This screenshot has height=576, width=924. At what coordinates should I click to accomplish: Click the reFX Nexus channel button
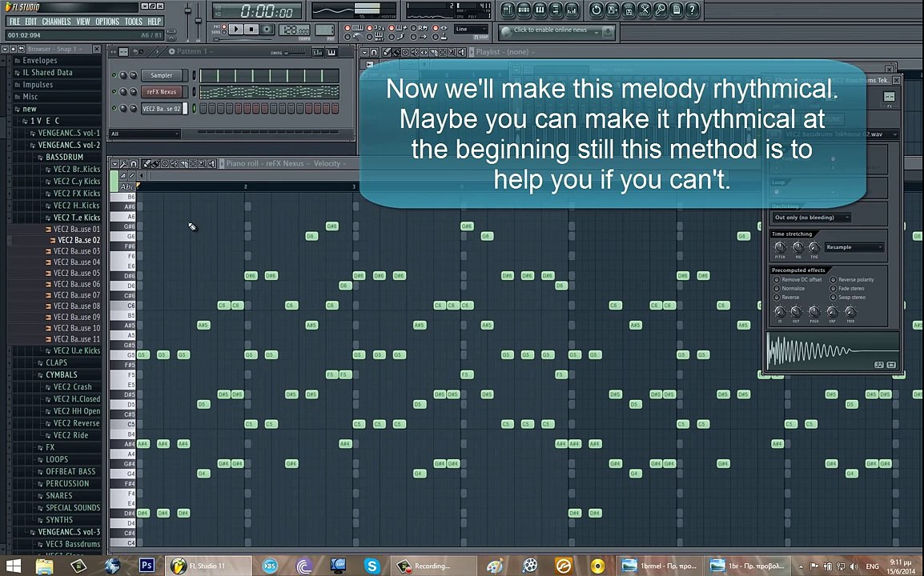click(162, 92)
